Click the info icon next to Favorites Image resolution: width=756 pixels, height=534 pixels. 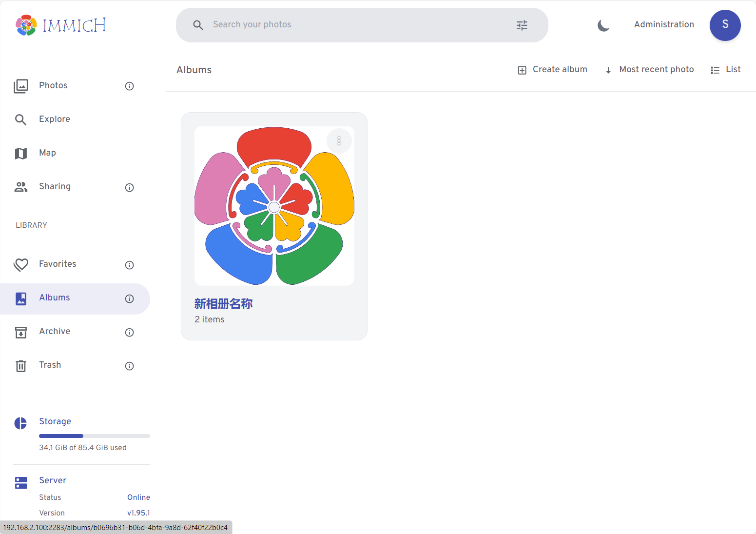click(129, 265)
